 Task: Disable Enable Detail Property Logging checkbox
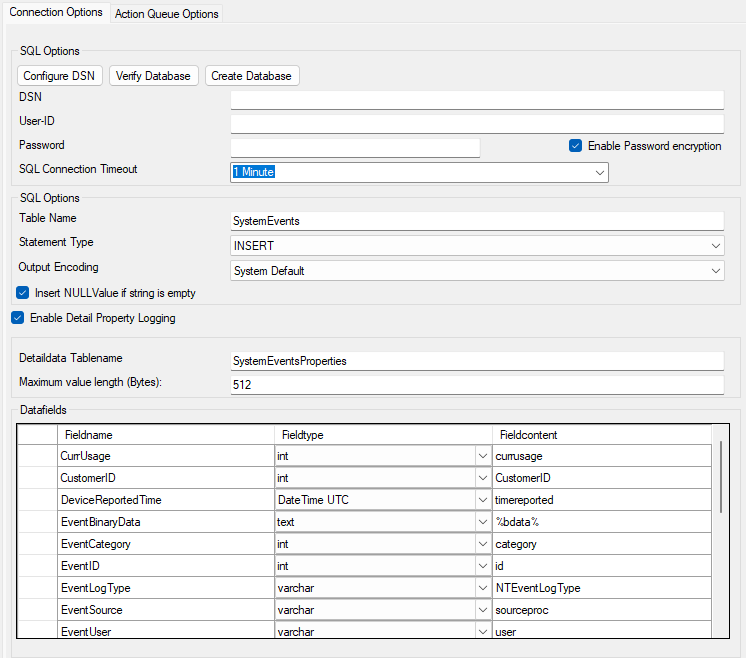[x=17, y=318]
